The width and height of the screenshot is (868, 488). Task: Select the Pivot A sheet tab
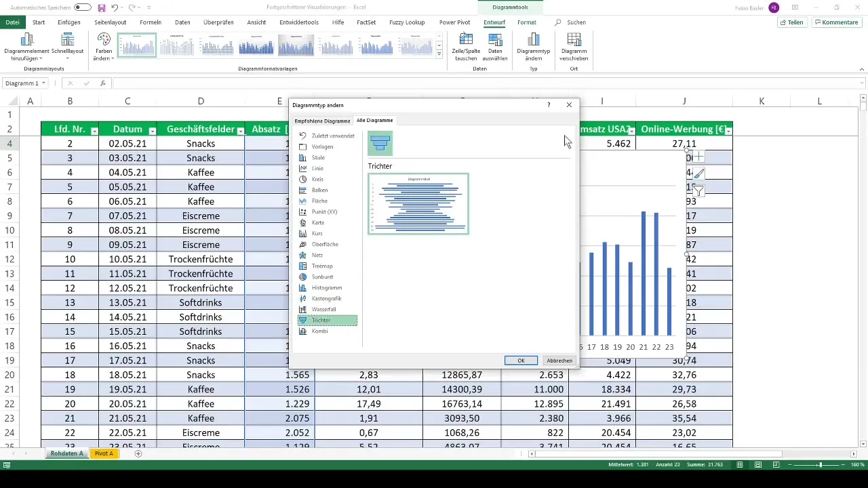coord(104,453)
